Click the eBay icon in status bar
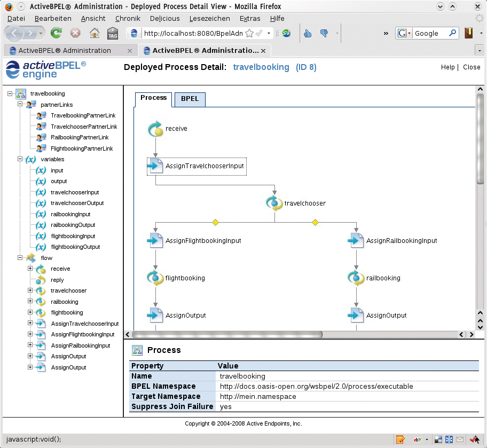This screenshot has width=487, height=448. pos(418,439)
